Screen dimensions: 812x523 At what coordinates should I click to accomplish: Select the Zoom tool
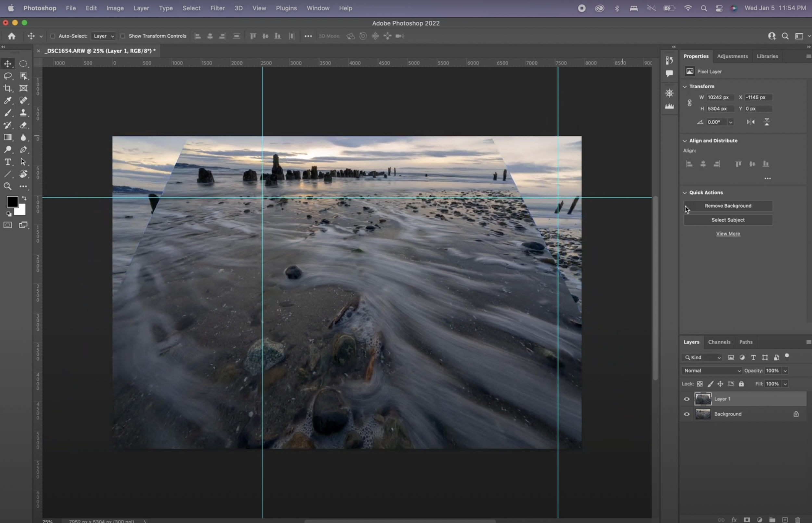[x=7, y=186]
